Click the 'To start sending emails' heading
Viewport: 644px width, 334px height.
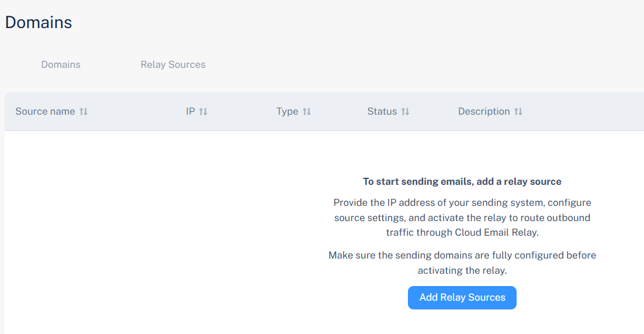point(462,181)
